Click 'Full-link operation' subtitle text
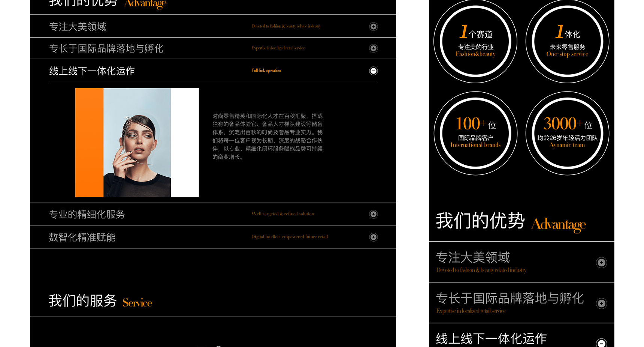Image resolution: width=644 pixels, height=347 pixels. pyautogui.click(x=266, y=71)
